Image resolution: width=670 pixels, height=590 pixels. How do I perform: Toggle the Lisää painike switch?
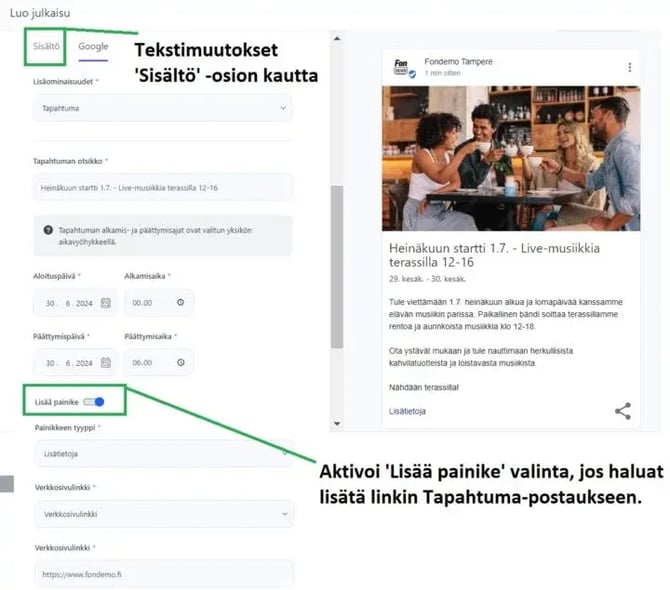point(94,402)
